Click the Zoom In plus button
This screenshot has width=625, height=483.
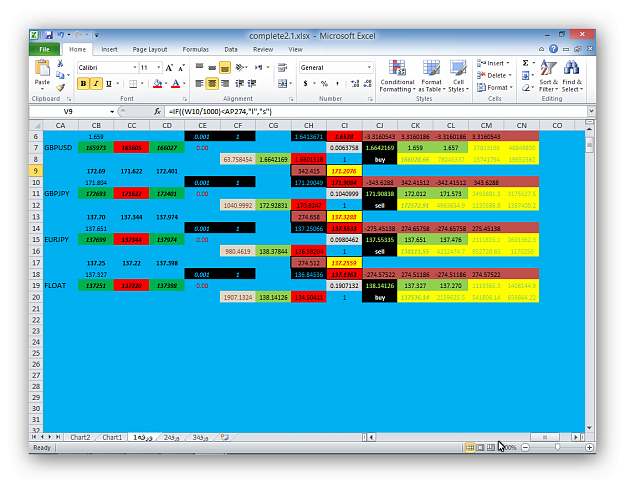point(589,448)
